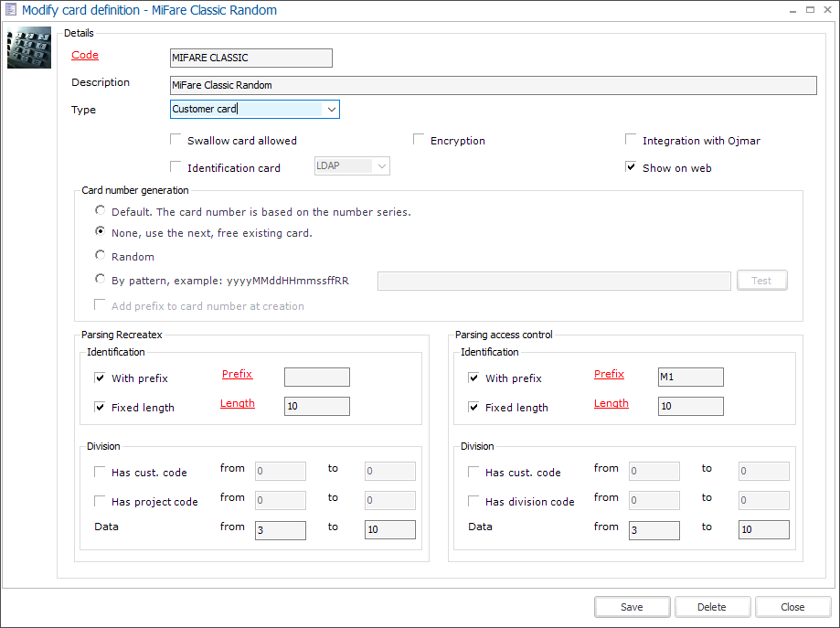Close the Modify card definition dialog
This screenshot has height=628, width=840.
[x=792, y=606]
